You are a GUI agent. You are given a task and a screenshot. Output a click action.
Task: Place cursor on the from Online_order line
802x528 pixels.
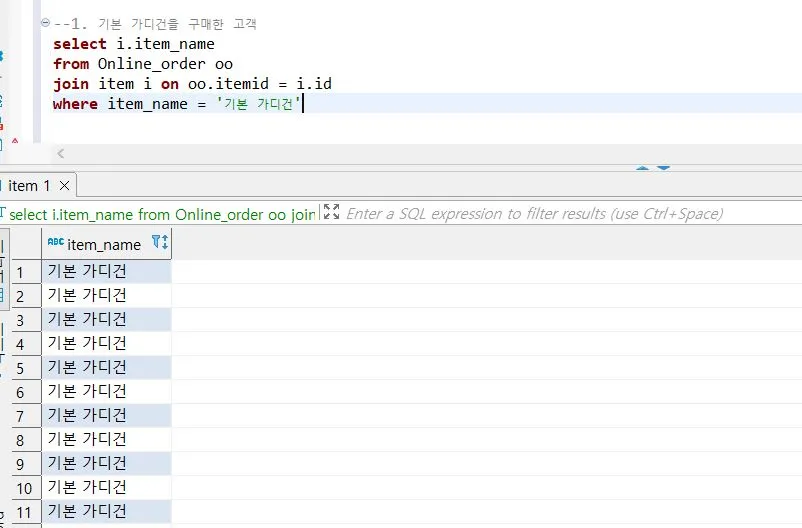click(143, 64)
